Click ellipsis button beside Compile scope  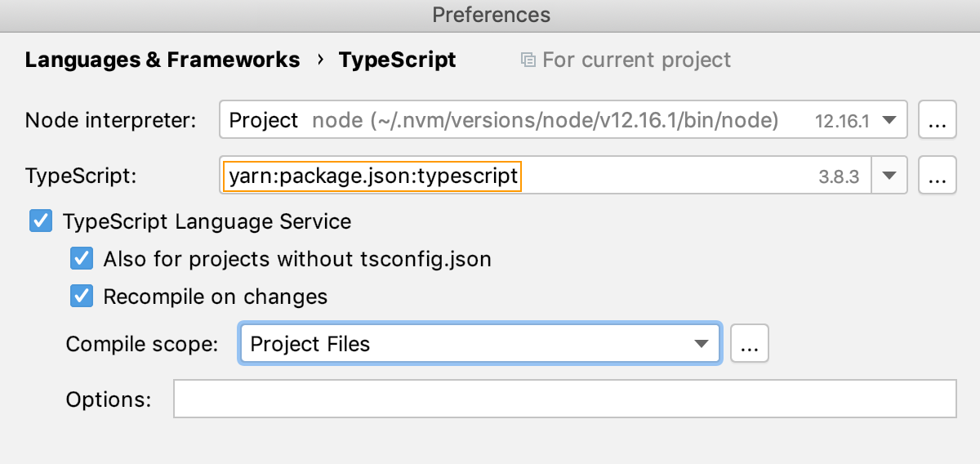pyautogui.click(x=749, y=344)
